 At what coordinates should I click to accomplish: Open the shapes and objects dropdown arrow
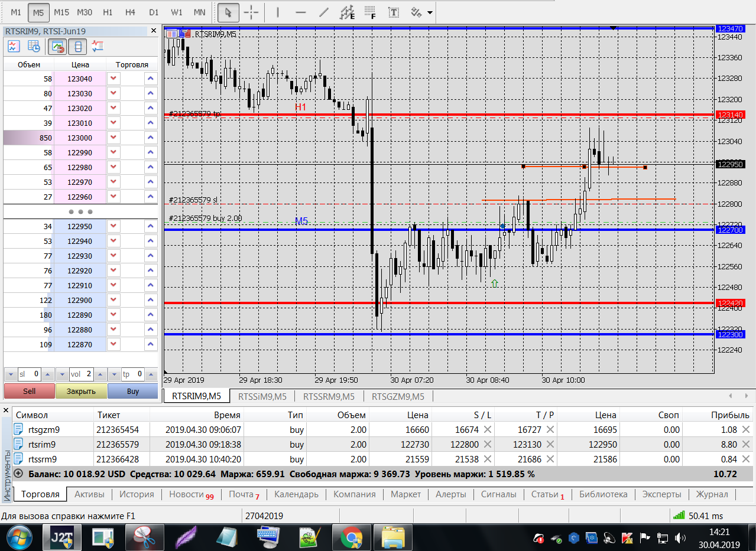point(429,12)
